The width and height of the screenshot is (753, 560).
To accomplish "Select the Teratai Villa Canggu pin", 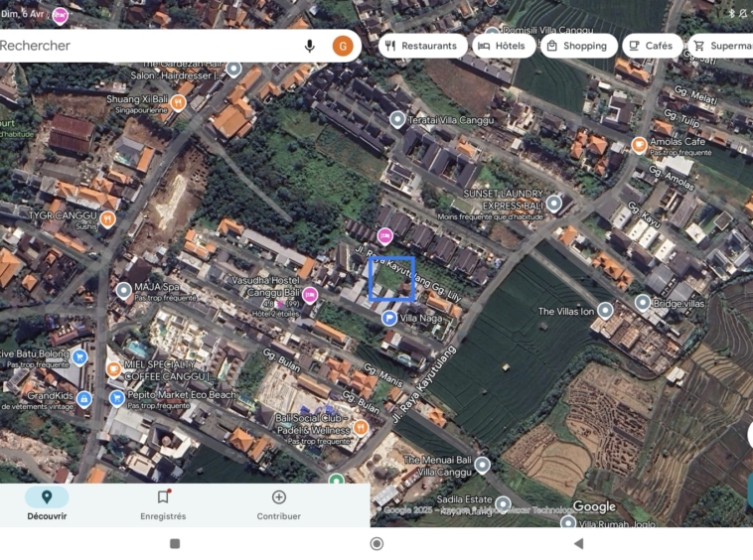I will [397, 119].
